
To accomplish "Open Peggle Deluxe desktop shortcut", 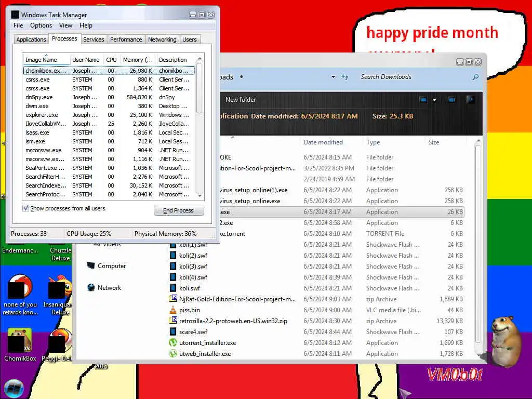I will click(x=57, y=345).
